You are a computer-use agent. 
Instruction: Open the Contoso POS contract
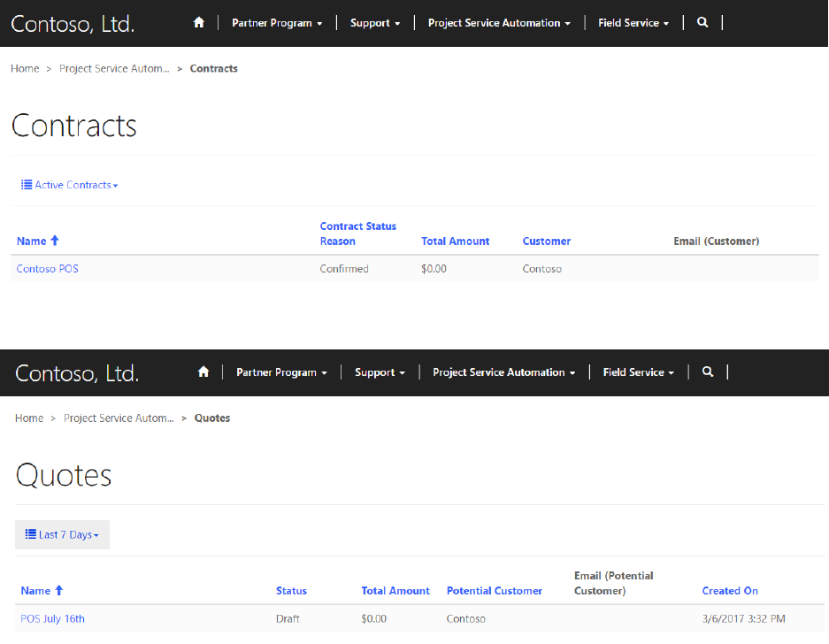[48, 269]
